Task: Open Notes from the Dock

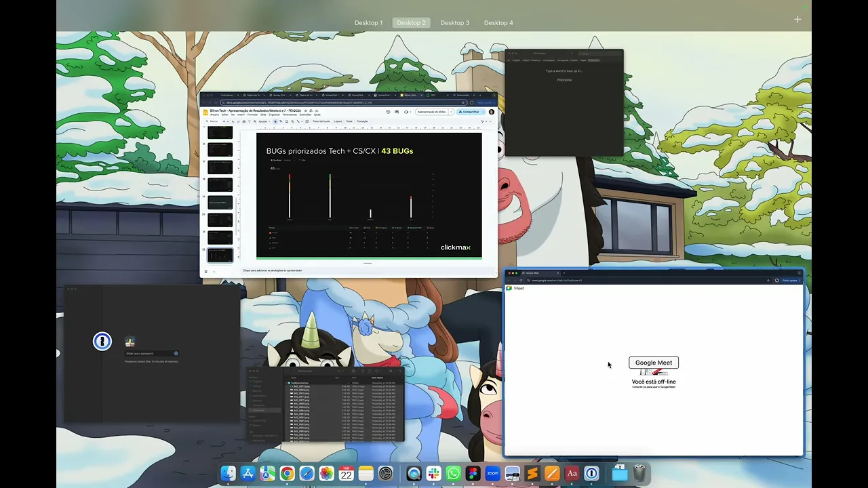Action: (x=366, y=473)
